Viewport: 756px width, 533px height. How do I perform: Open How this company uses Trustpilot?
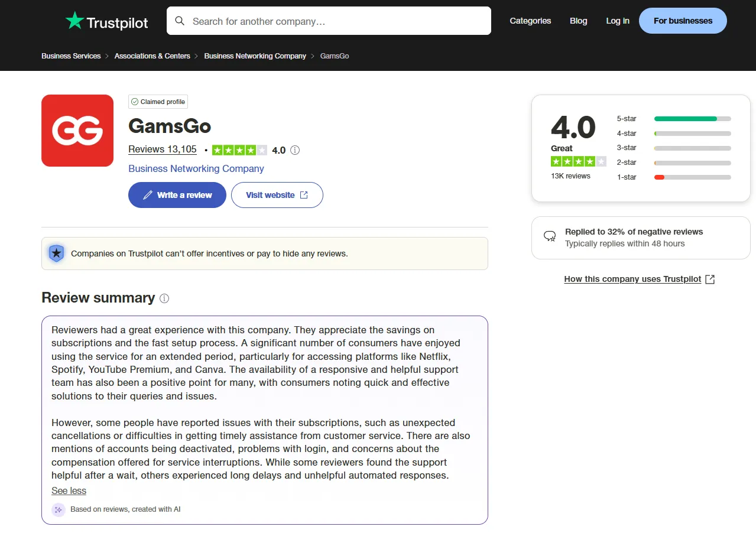[633, 279]
